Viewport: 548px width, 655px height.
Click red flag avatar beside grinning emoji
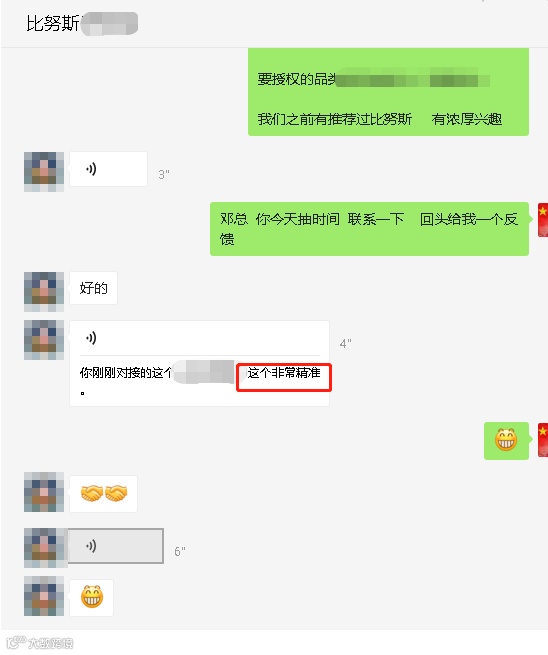pyautogui.click(x=543, y=440)
